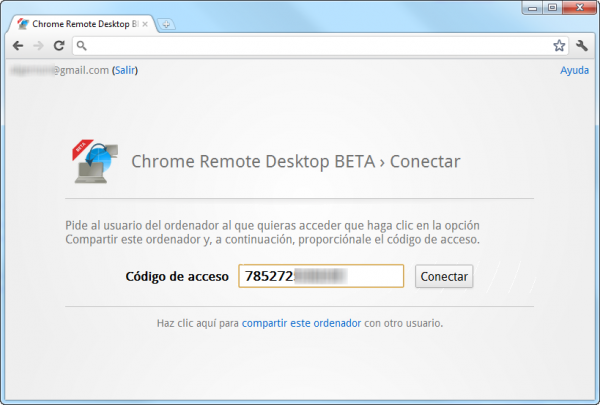The image size is (600, 405).
Task: Reload the page with the refresh icon
Action: click(59, 46)
